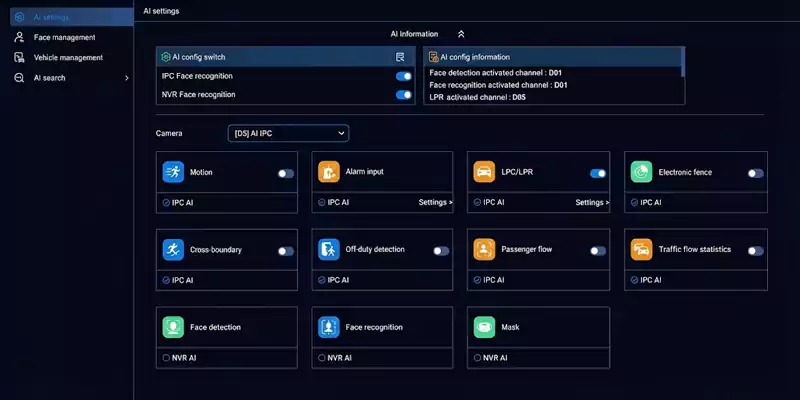Click the Face recognition icon
Viewport: 800px width, 400px height.
coord(328,327)
